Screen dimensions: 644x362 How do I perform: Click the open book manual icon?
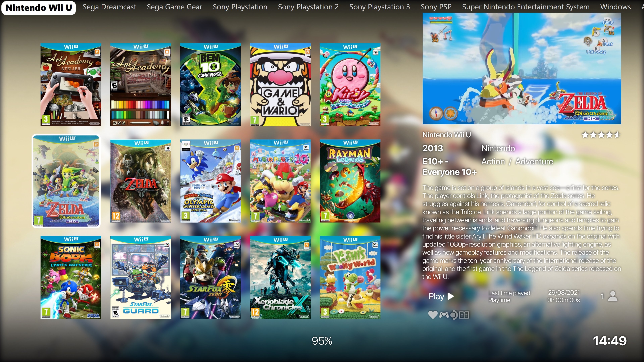pyautogui.click(x=464, y=315)
